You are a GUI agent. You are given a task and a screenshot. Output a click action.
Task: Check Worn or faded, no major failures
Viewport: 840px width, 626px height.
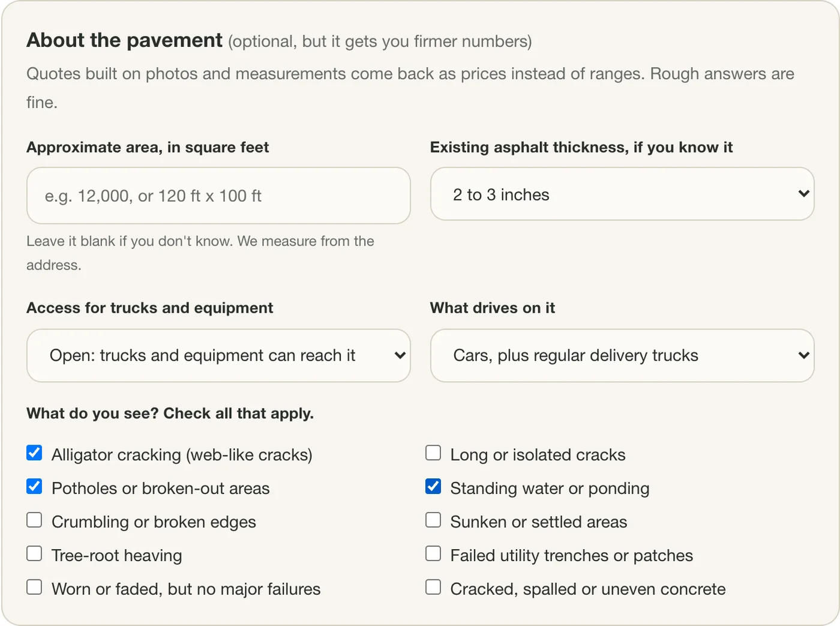point(34,588)
